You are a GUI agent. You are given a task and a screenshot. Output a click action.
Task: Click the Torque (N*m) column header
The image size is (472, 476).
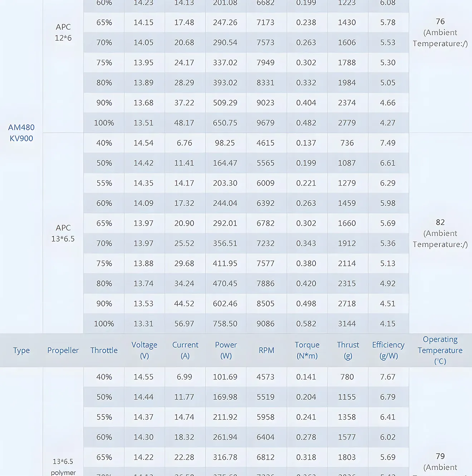(x=307, y=350)
